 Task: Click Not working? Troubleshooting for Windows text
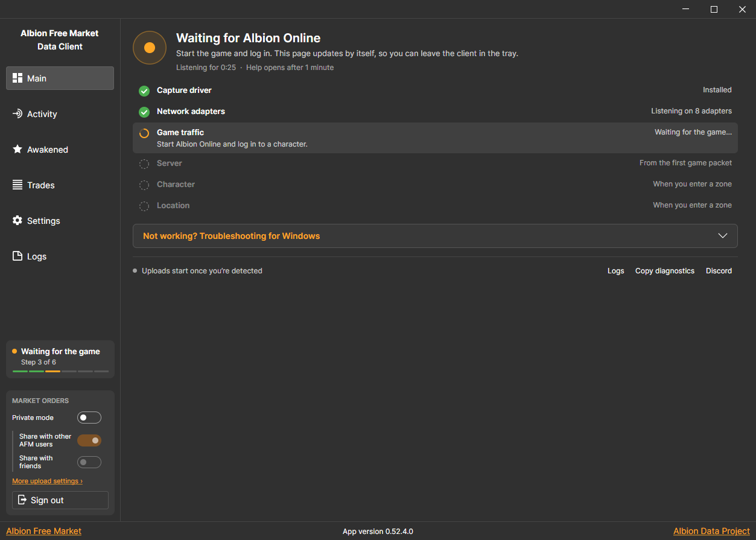(x=231, y=236)
